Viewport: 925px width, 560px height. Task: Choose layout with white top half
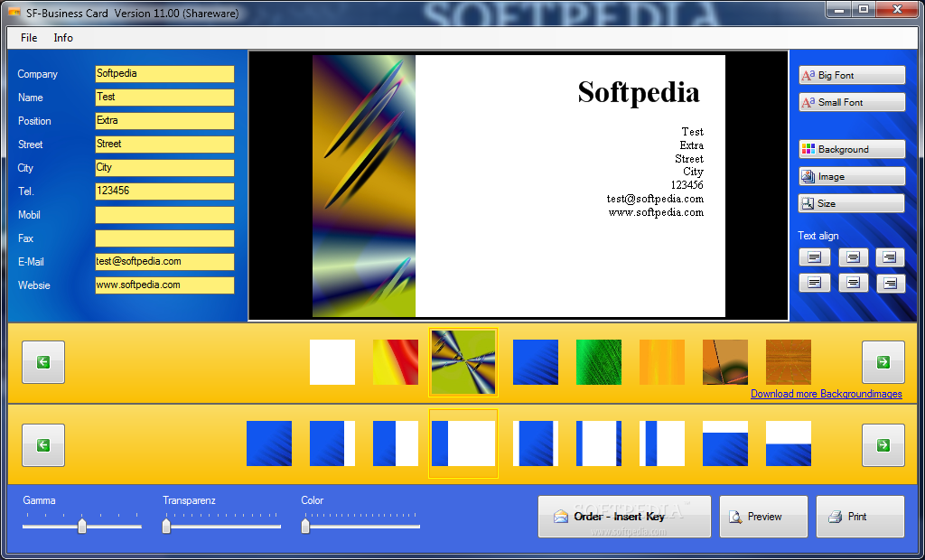pos(788,443)
